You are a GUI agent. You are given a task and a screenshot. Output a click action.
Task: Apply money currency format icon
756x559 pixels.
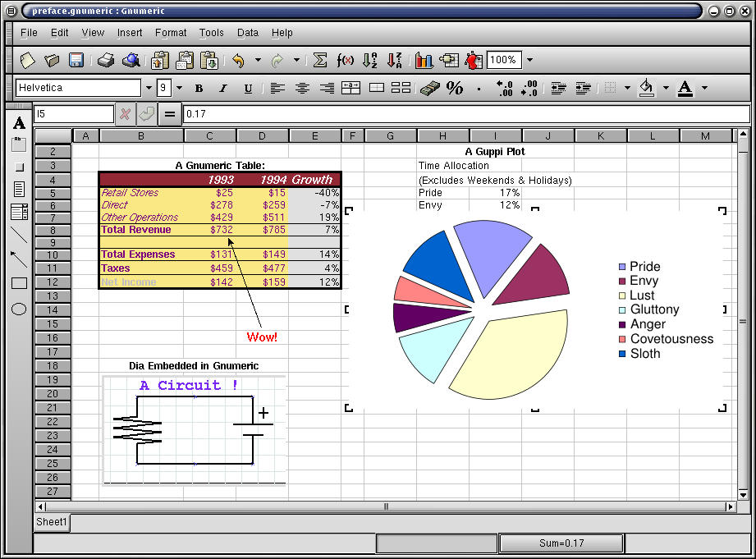tap(428, 88)
